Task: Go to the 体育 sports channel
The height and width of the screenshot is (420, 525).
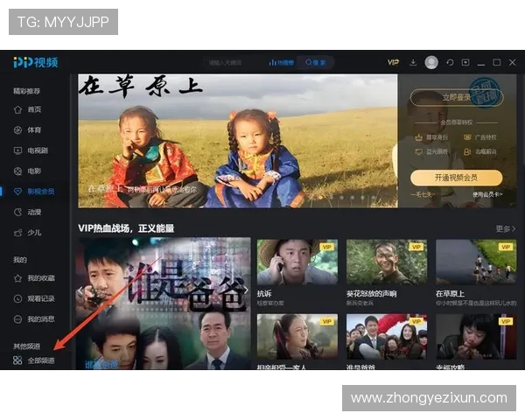Action: coord(27,130)
